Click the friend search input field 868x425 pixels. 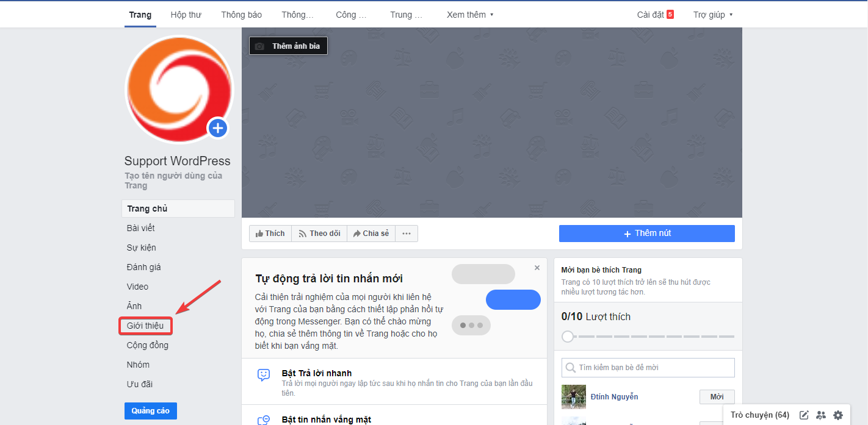[648, 368]
